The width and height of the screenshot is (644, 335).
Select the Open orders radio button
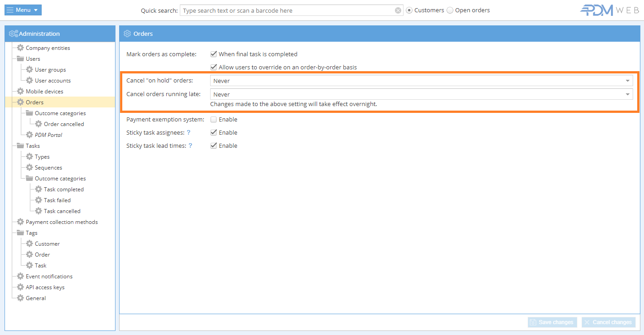pyautogui.click(x=450, y=10)
